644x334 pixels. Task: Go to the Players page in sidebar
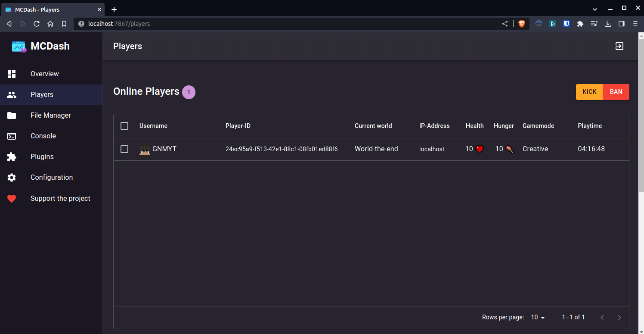(x=42, y=95)
